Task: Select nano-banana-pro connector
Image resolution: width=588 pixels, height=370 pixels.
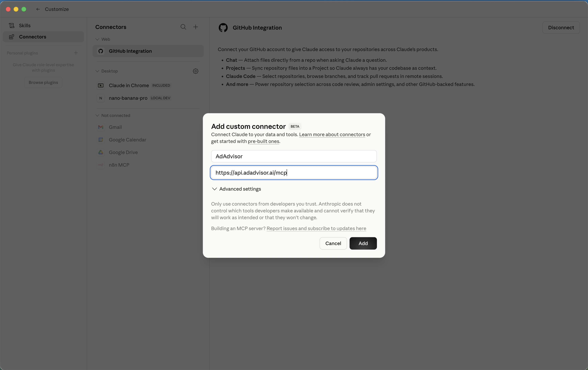Action: point(148,98)
